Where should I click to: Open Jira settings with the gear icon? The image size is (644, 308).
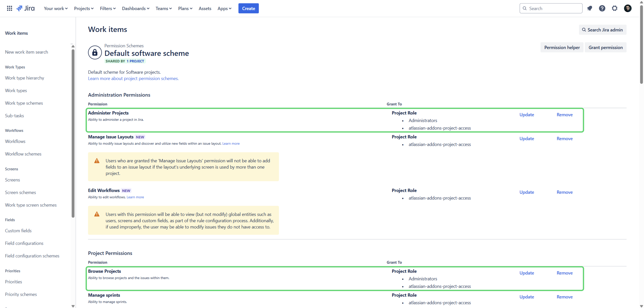click(615, 8)
